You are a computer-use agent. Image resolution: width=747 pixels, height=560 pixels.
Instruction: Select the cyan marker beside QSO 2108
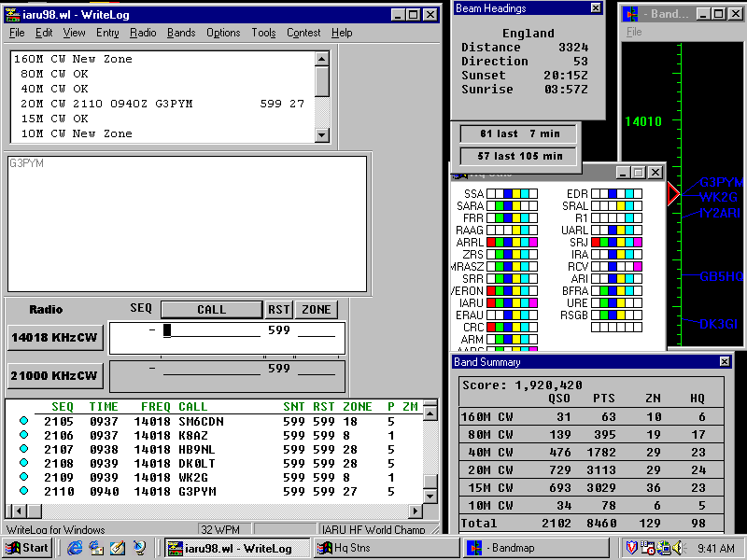pyautogui.click(x=24, y=462)
